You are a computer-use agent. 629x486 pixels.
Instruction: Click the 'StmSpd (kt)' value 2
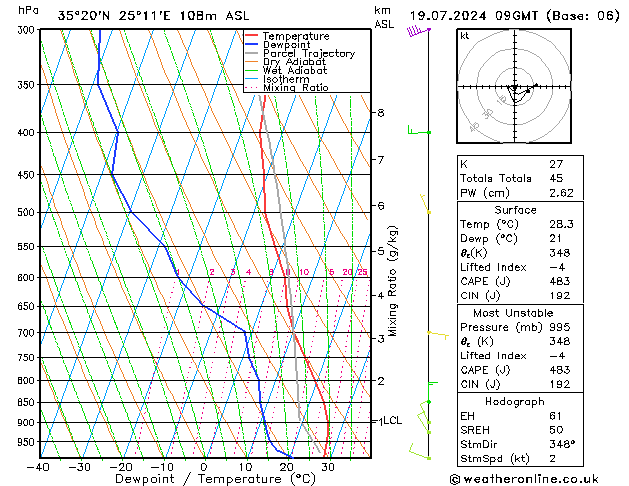pyautogui.click(x=553, y=458)
